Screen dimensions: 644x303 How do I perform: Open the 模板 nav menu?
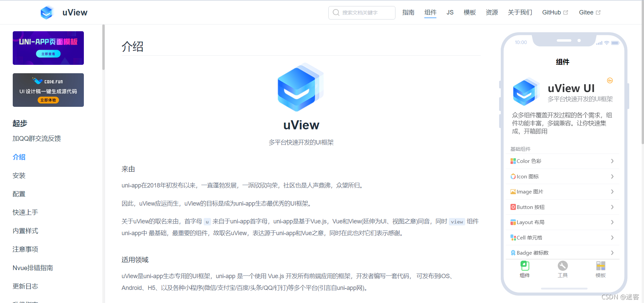click(470, 12)
